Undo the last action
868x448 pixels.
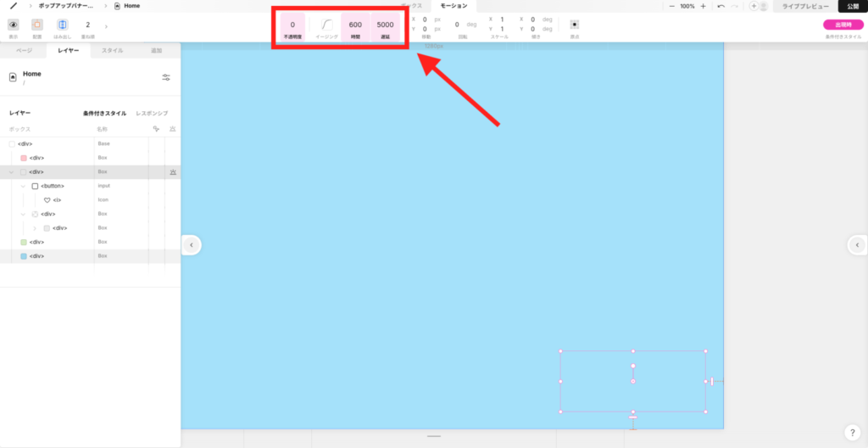pyautogui.click(x=721, y=6)
